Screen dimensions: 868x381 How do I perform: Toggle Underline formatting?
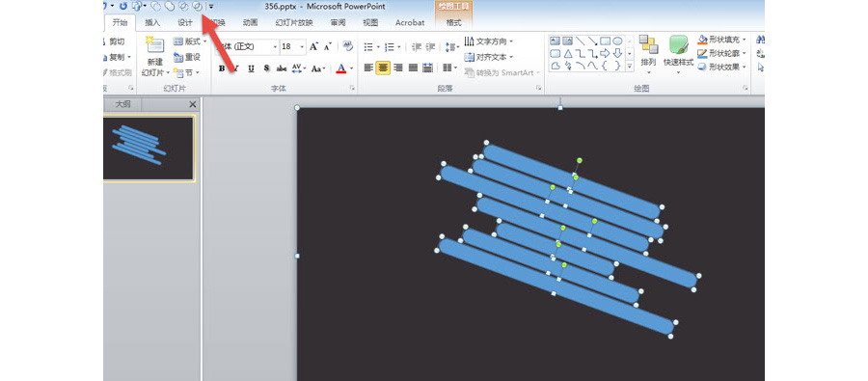pyautogui.click(x=252, y=68)
